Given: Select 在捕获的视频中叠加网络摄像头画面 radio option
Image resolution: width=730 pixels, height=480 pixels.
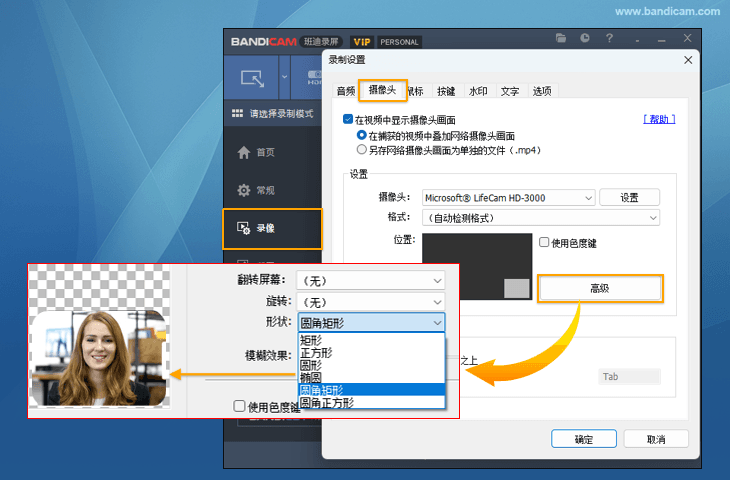Looking at the screenshot, I should [361, 135].
